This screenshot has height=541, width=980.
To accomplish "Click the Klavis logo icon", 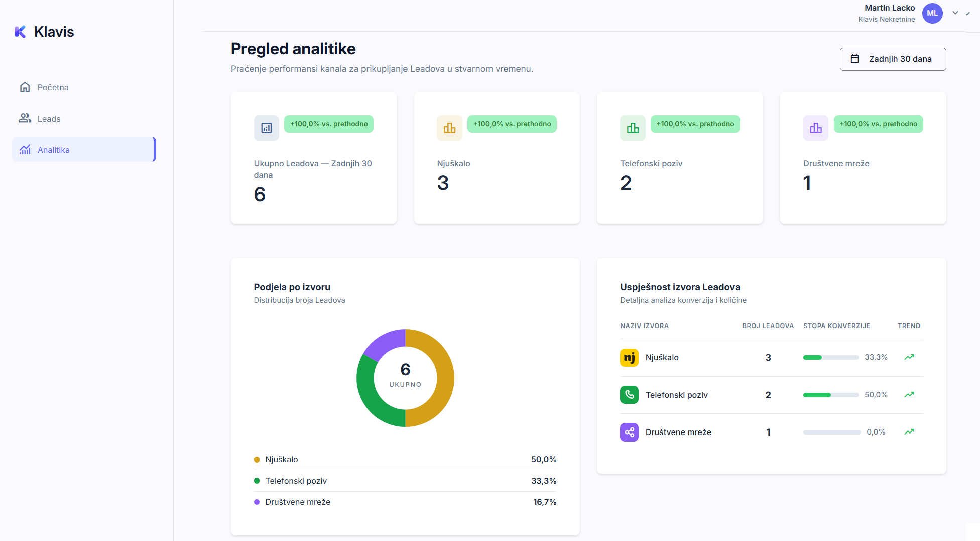I will coord(20,32).
